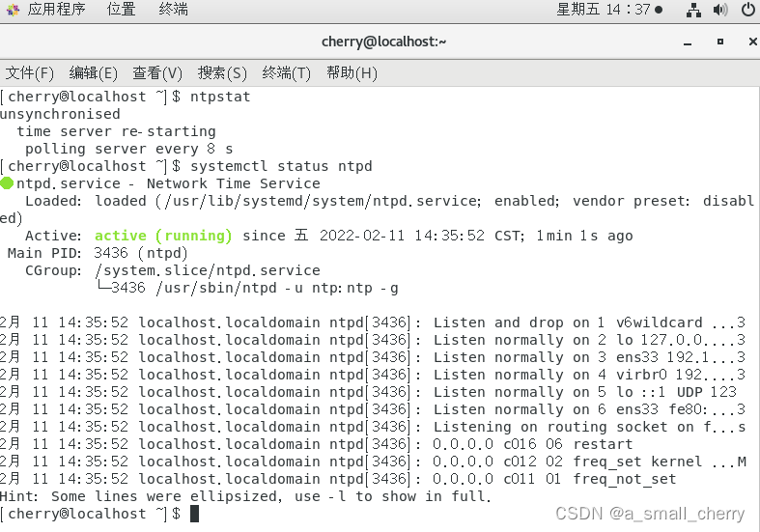Click the log line Listen normally on 4 virbr0
This screenshot has width=760, height=532.
coord(373,375)
